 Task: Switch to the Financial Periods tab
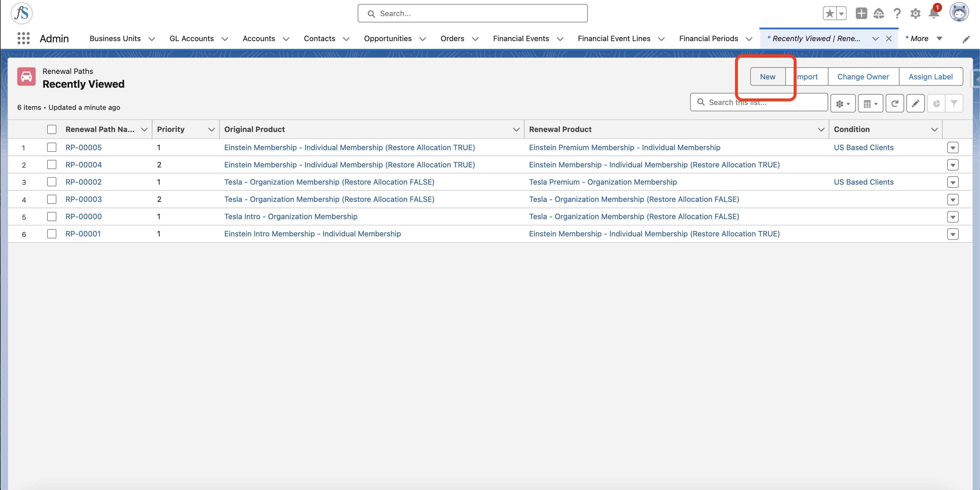coord(708,39)
